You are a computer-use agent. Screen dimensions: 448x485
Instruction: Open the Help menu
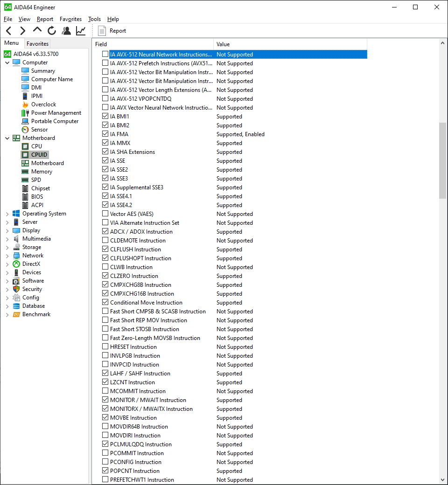[x=113, y=19]
